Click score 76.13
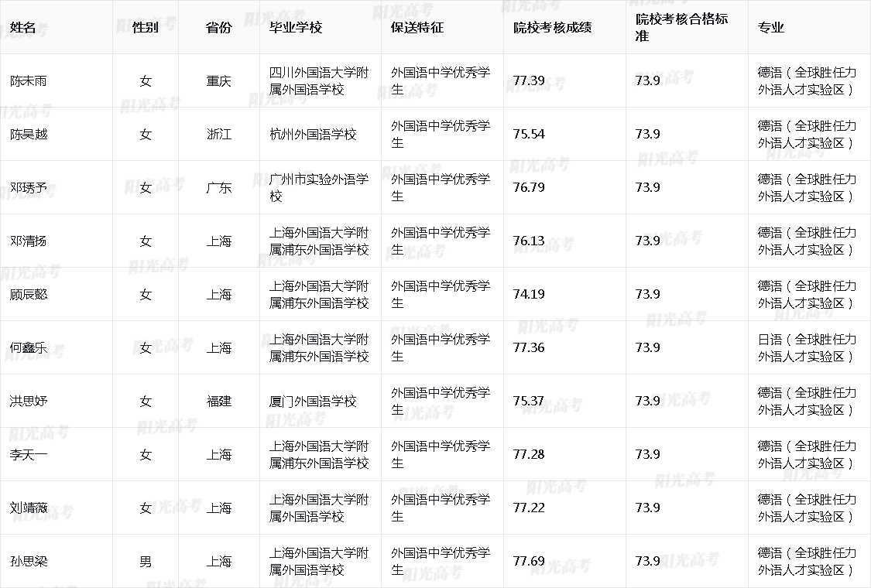The width and height of the screenshot is (871, 588). click(529, 241)
